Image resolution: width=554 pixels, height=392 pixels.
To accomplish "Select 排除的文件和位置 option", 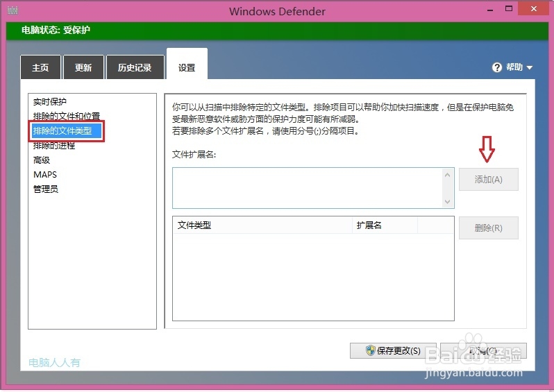I will (x=67, y=116).
